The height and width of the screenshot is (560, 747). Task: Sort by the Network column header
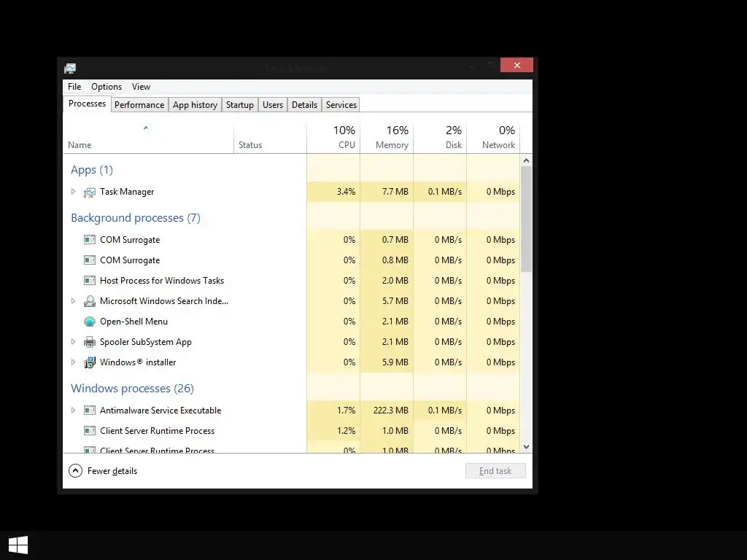tap(494, 137)
